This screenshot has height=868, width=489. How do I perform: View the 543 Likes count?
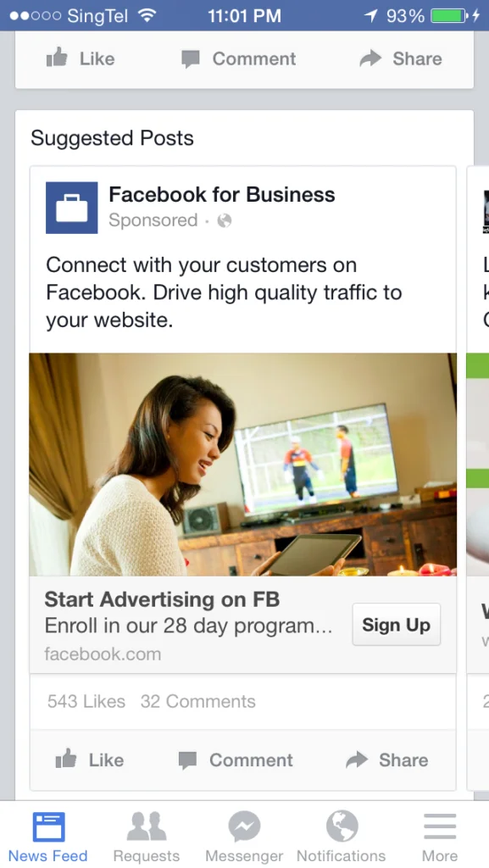point(86,701)
